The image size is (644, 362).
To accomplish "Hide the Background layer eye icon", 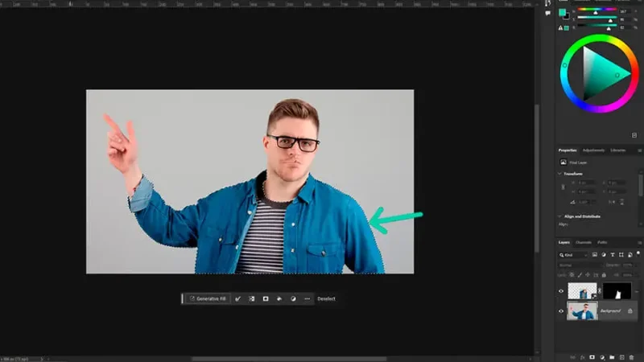I will pyautogui.click(x=561, y=311).
